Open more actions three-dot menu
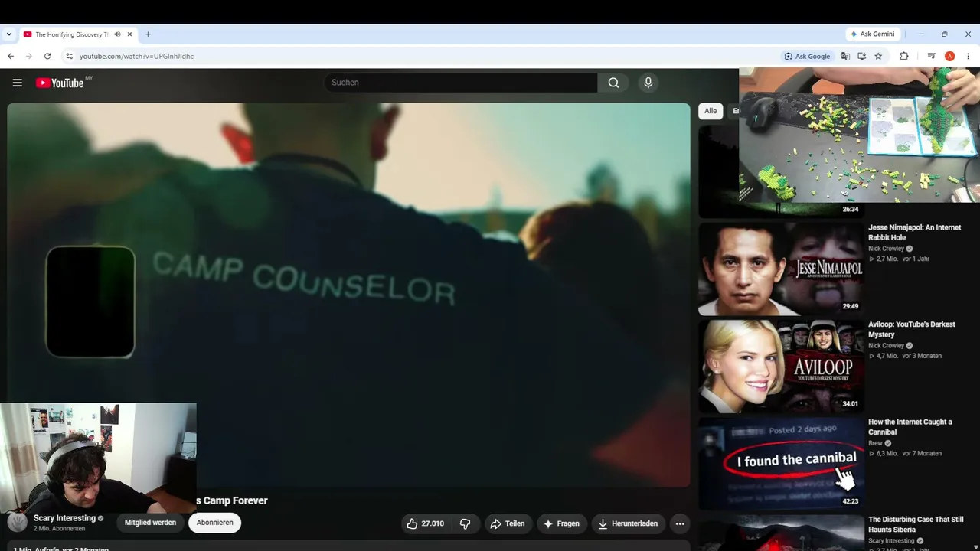 (x=680, y=523)
